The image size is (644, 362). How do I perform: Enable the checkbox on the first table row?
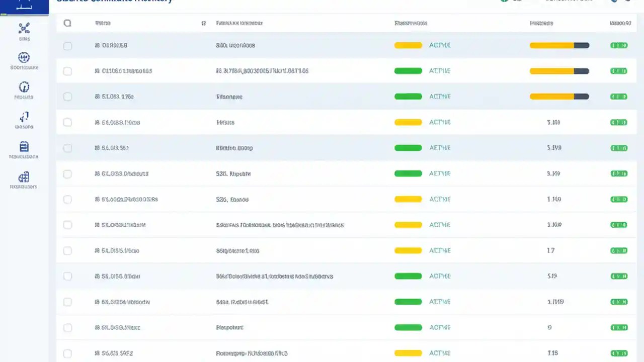pyautogui.click(x=67, y=46)
